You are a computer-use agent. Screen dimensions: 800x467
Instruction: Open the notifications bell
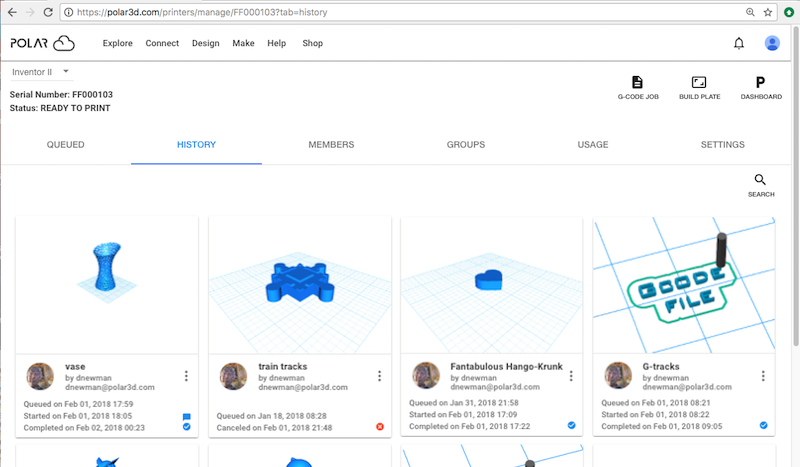tap(739, 43)
